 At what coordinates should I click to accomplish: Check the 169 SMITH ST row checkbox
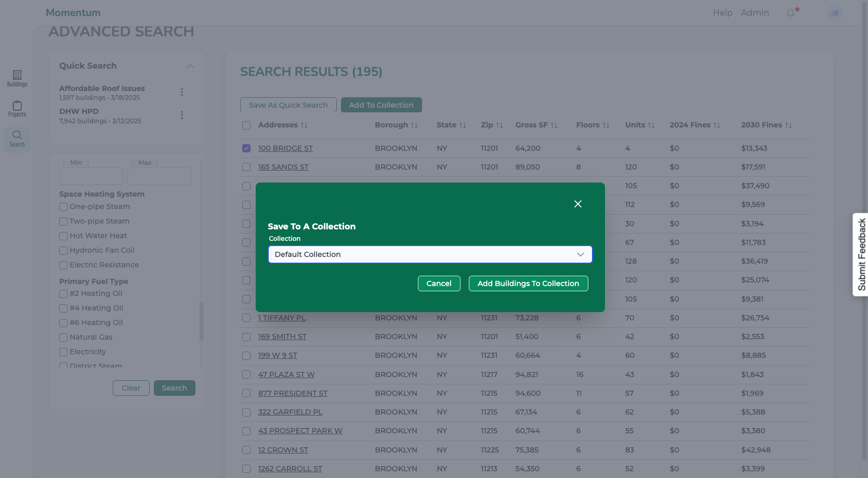(x=246, y=337)
